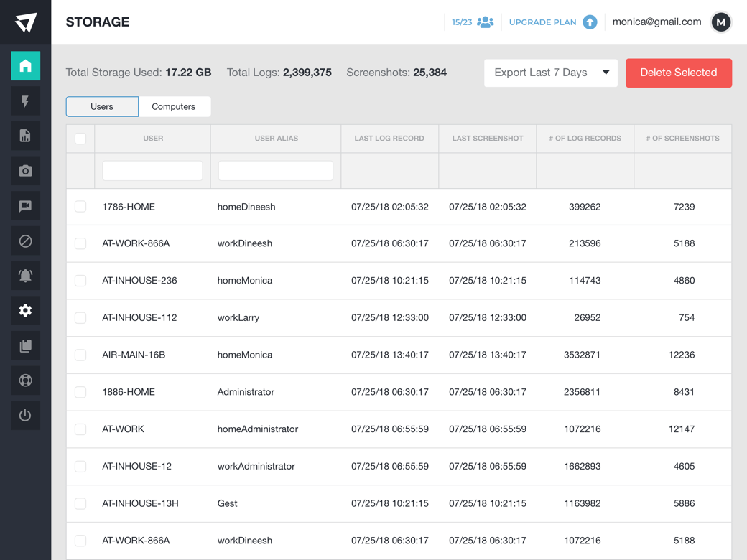Click the 12236 screenshots value

point(682,355)
